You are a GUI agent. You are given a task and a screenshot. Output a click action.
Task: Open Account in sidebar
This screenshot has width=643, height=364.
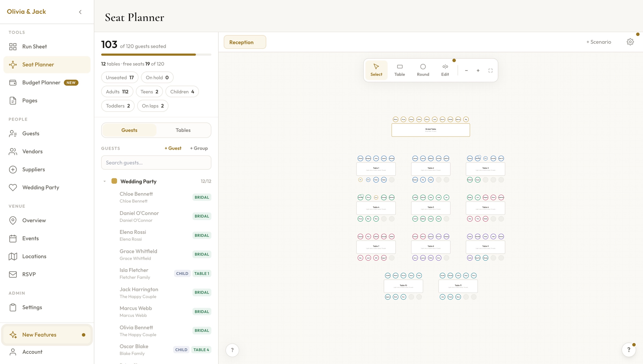click(47, 352)
